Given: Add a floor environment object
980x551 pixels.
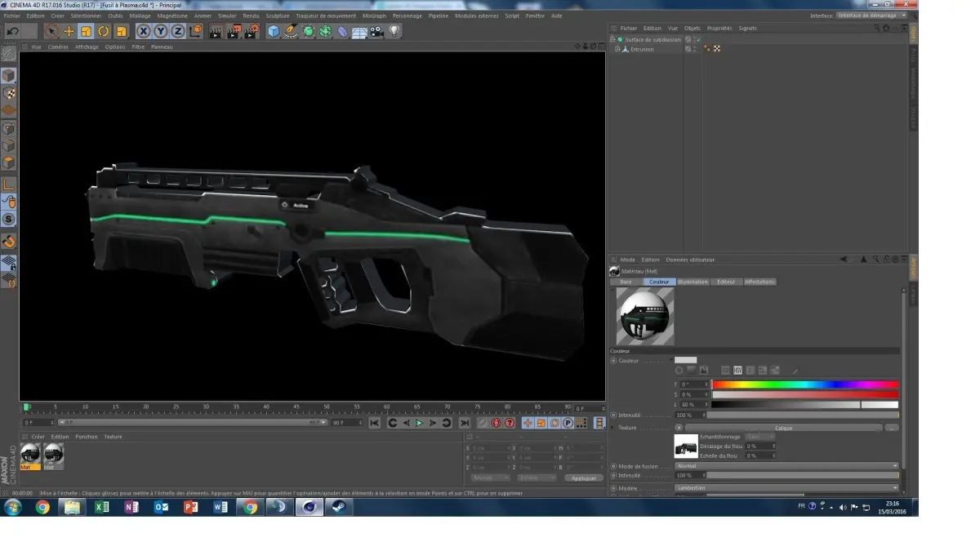Looking at the screenshot, I should (359, 31).
